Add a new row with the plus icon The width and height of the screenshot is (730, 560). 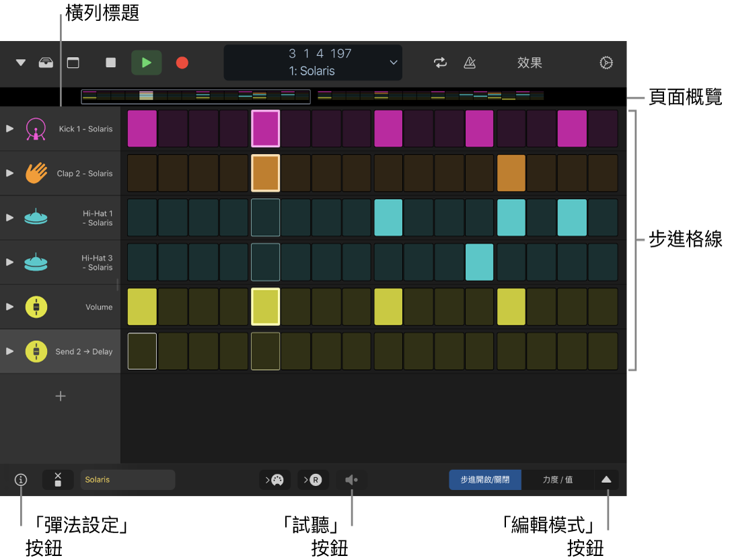click(x=61, y=396)
